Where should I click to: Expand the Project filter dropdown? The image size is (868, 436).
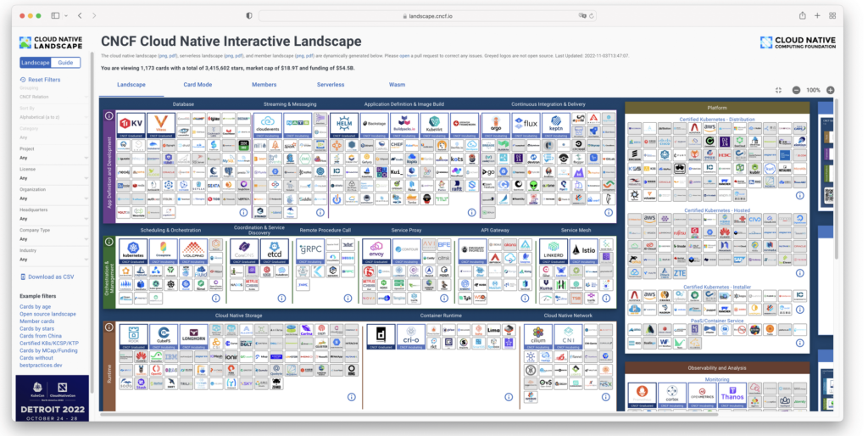coord(53,158)
